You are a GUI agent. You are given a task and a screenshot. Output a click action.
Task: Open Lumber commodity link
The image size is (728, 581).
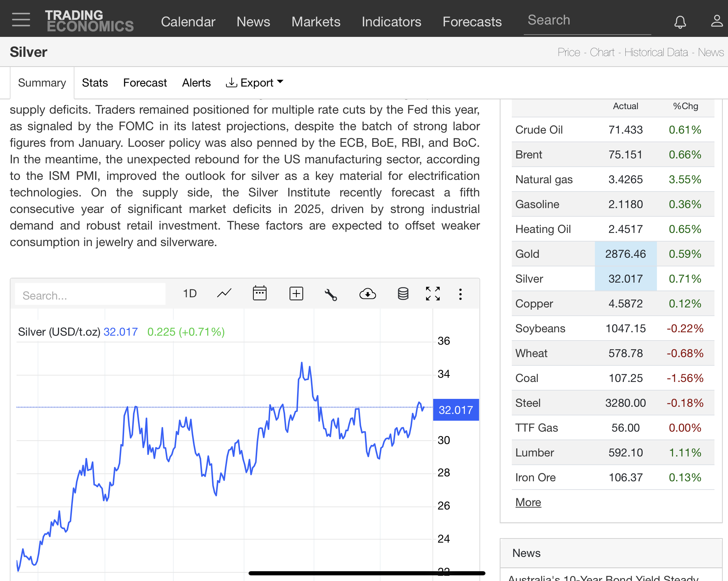pos(534,453)
